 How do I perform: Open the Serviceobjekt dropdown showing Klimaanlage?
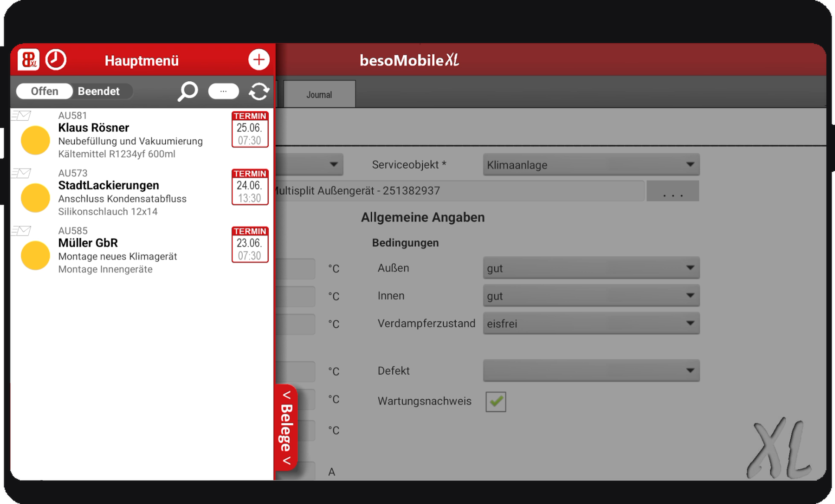pos(591,165)
